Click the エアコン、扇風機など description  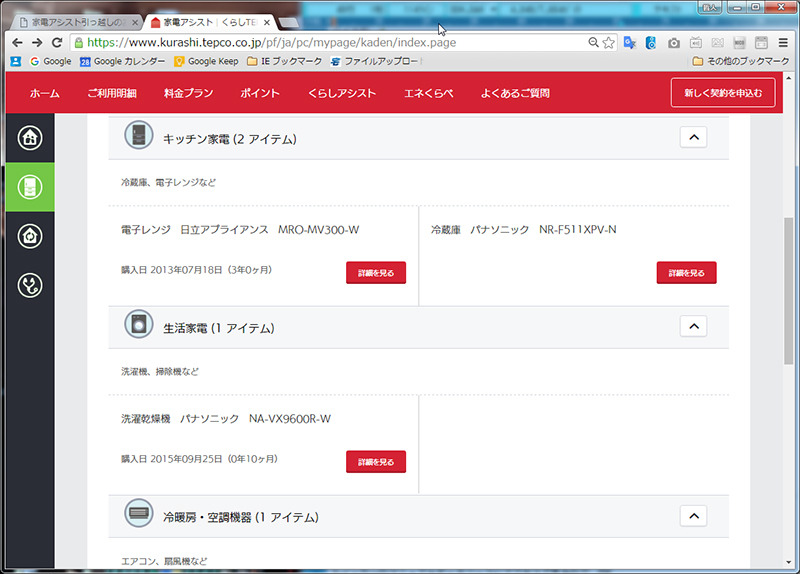pos(164,561)
